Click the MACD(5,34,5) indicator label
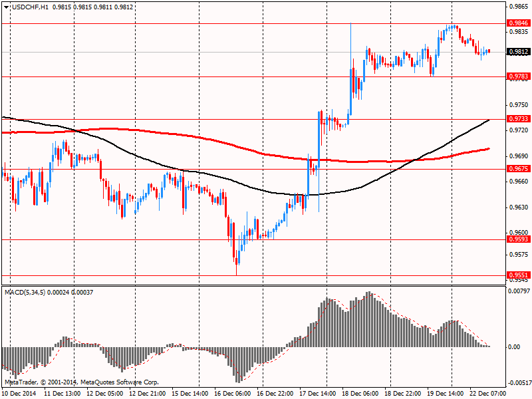532x399 pixels. tap(25, 292)
